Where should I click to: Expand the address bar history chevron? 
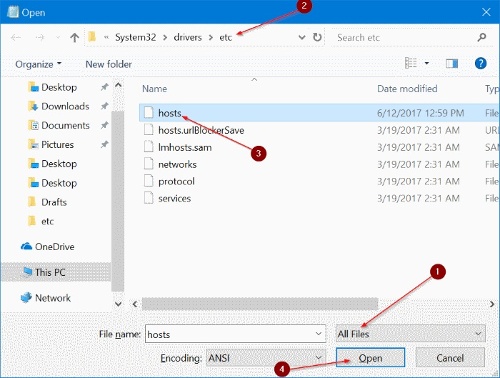coord(302,37)
